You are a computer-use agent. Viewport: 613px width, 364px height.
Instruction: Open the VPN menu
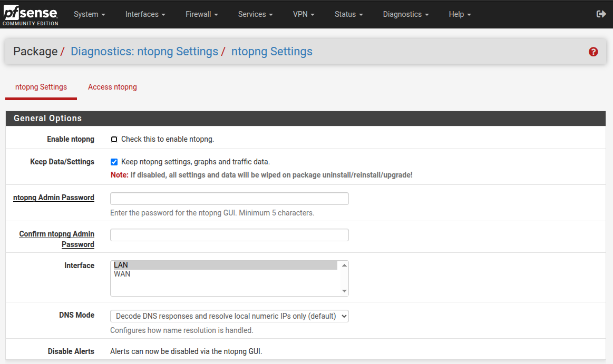point(304,14)
